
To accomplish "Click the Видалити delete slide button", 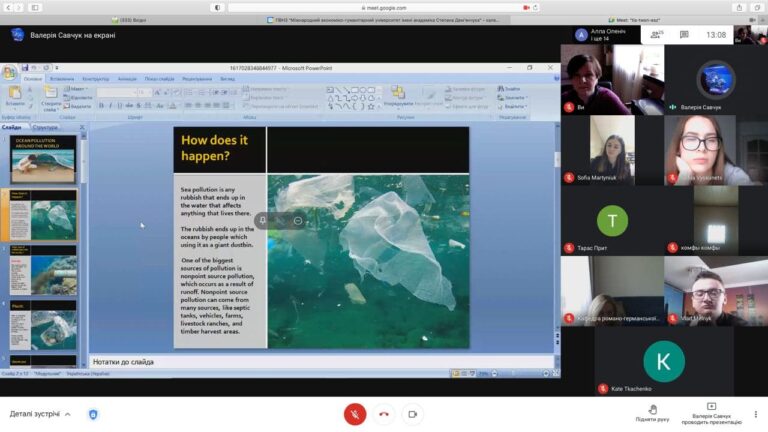I will [77, 106].
